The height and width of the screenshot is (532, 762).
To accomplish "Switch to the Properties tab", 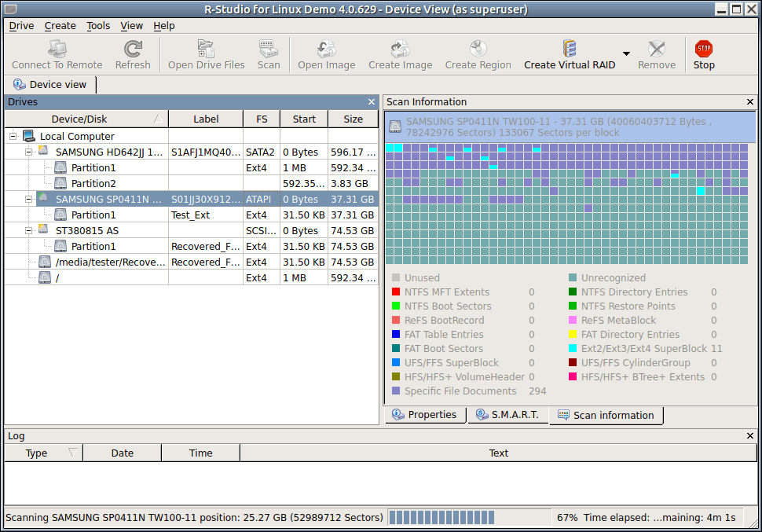I will (x=425, y=415).
